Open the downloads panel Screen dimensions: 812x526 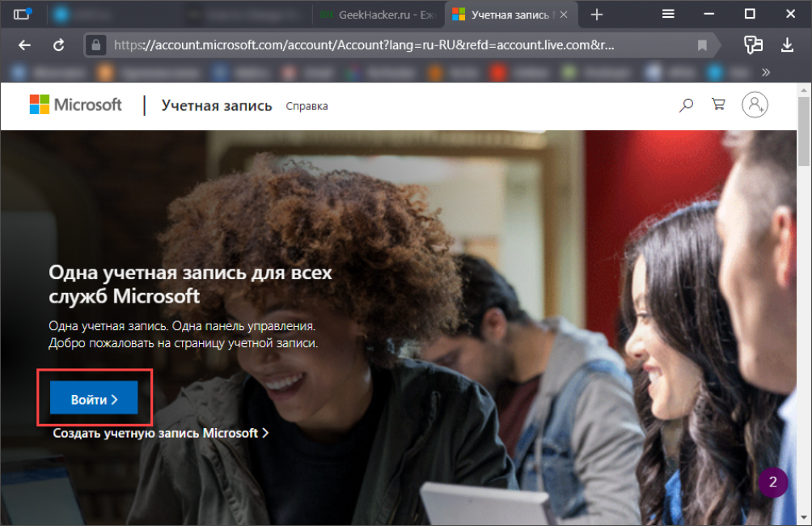788,45
